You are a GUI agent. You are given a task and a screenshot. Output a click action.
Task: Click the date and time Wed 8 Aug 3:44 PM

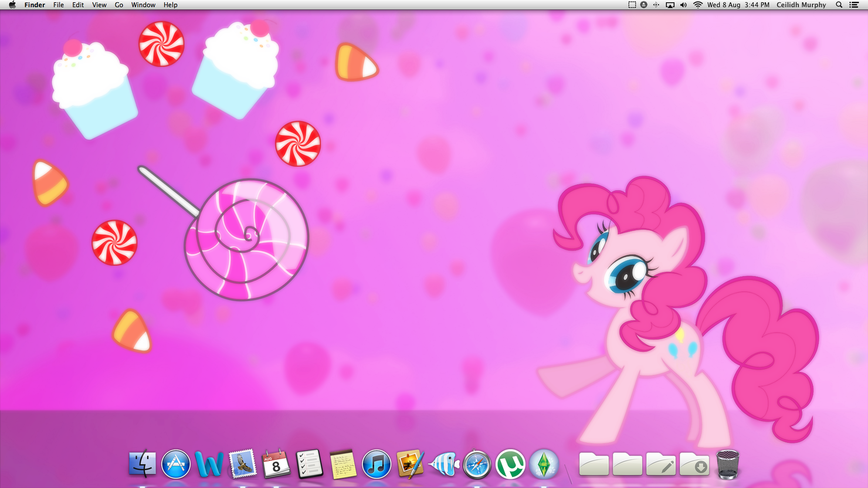pyautogui.click(x=738, y=5)
